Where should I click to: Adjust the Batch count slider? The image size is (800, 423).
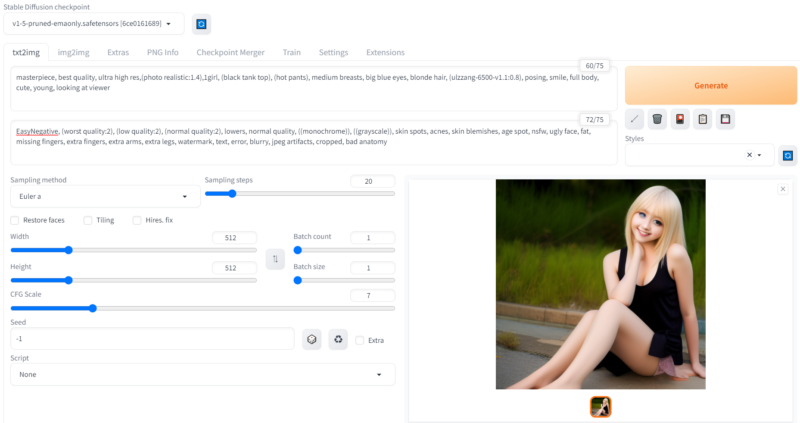tap(344, 250)
